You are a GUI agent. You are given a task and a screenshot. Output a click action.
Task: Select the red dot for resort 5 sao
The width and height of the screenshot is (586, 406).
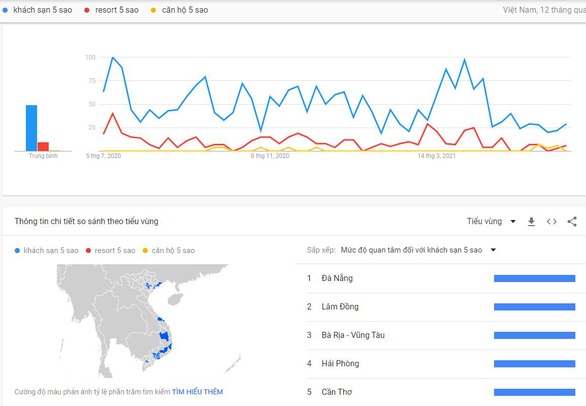point(87,10)
